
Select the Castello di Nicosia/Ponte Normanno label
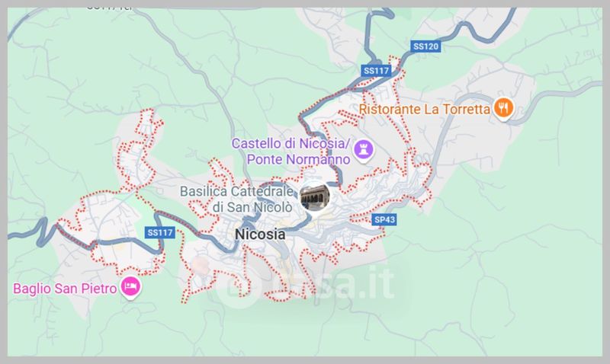click(x=291, y=152)
